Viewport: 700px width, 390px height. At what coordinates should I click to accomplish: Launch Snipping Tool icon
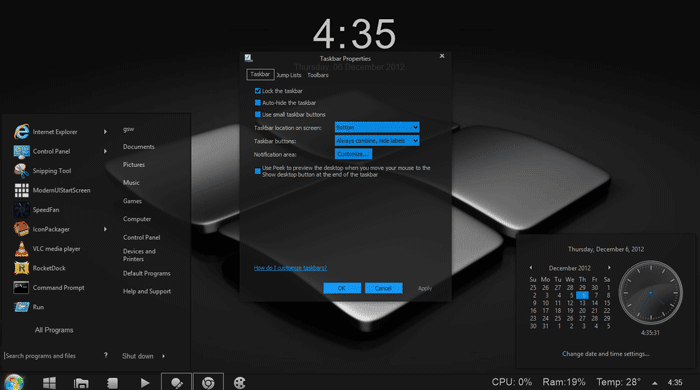click(x=21, y=171)
